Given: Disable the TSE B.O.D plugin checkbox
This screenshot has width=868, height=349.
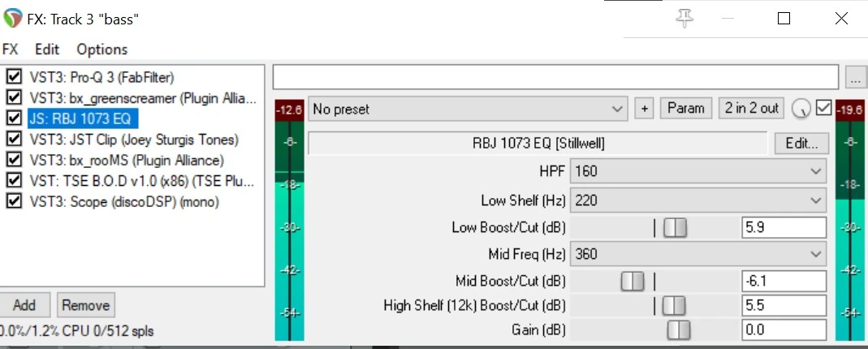Looking at the screenshot, I should click(x=13, y=180).
